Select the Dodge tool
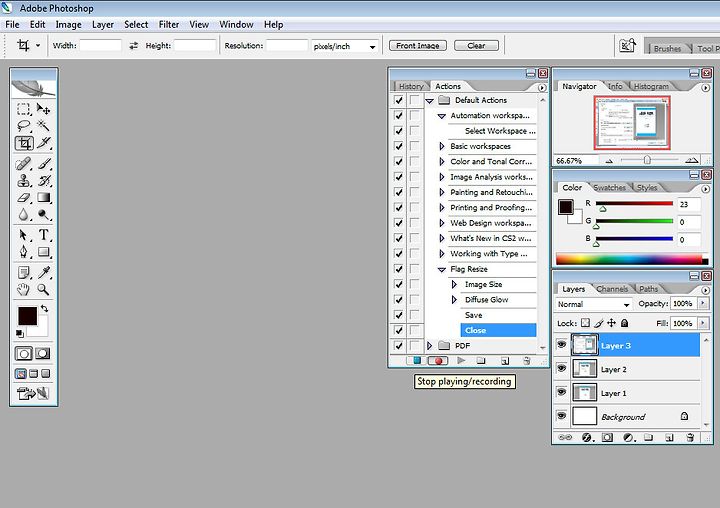Screen dimensions: 720x508 [x=44, y=214]
